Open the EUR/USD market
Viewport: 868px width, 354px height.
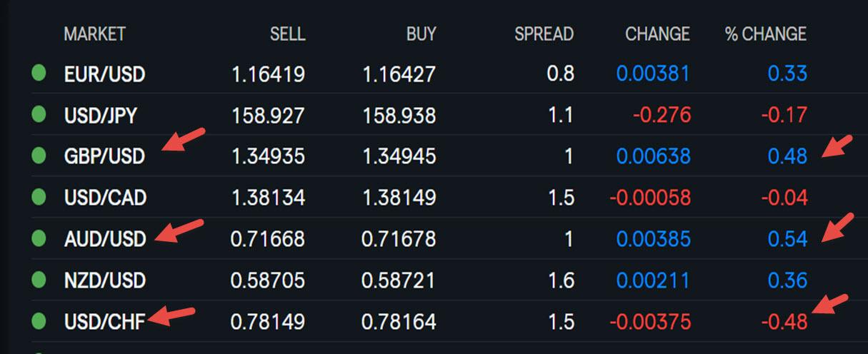pyautogui.click(x=104, y=74)
